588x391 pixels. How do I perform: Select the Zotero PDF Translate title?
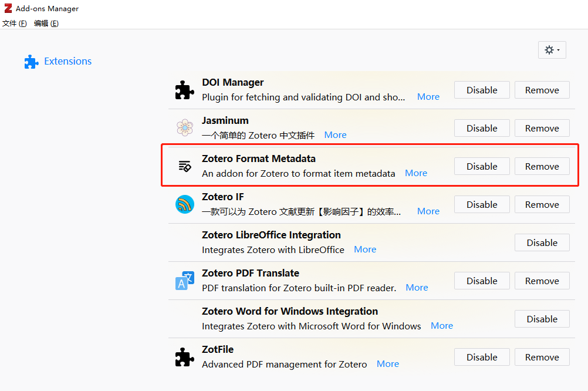click(x=251, y=273)
